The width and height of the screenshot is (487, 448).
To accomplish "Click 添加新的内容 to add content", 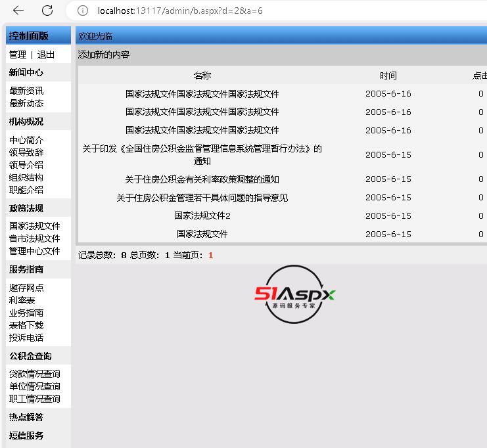I will 104,55.
